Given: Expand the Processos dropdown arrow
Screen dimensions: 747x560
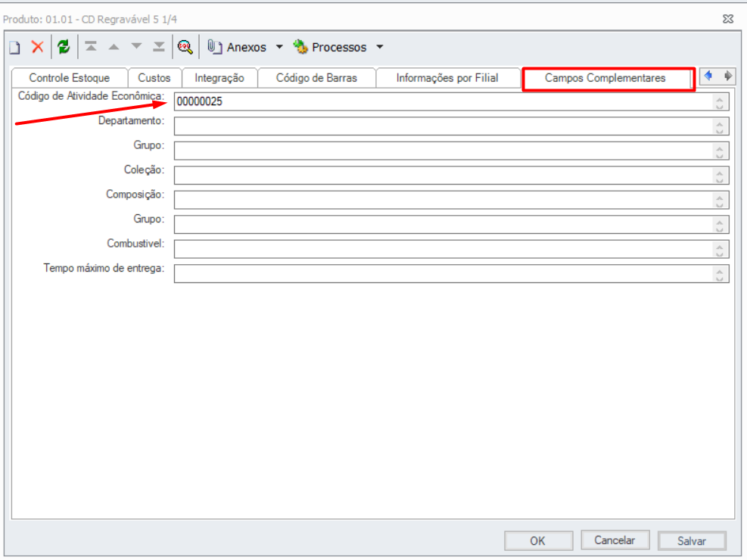Looking at the screenshot, I should [x=380, y=47].
